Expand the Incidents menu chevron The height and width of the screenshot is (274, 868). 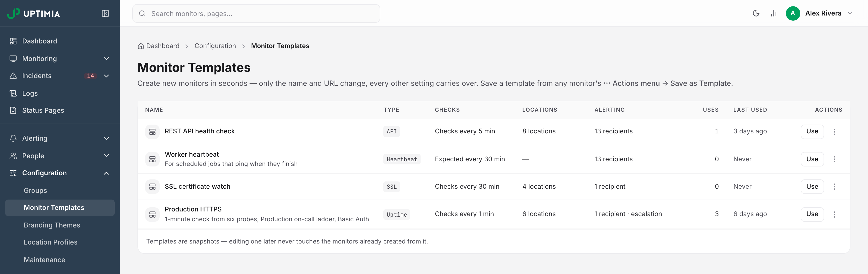pyautogui.click(x=106, y=76)
